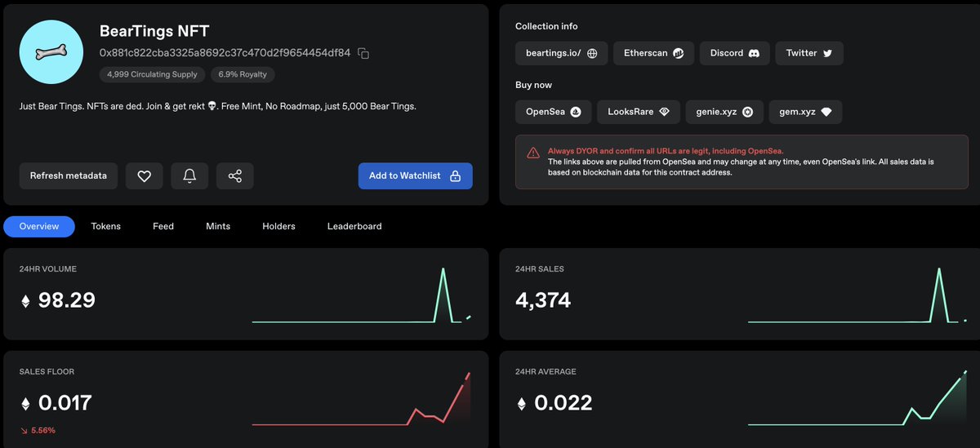
Task: Click the BearTings NFT title
Action: [x=154, y=31]
